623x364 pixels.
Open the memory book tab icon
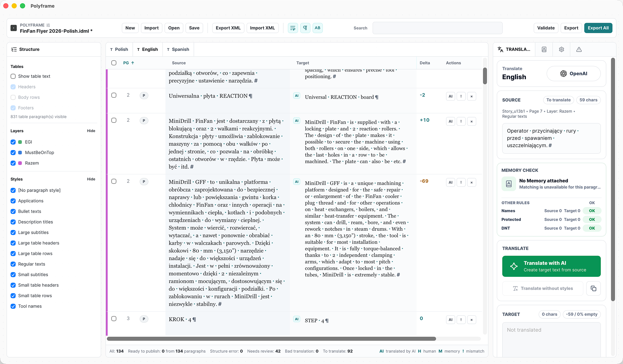pos(544,49)
